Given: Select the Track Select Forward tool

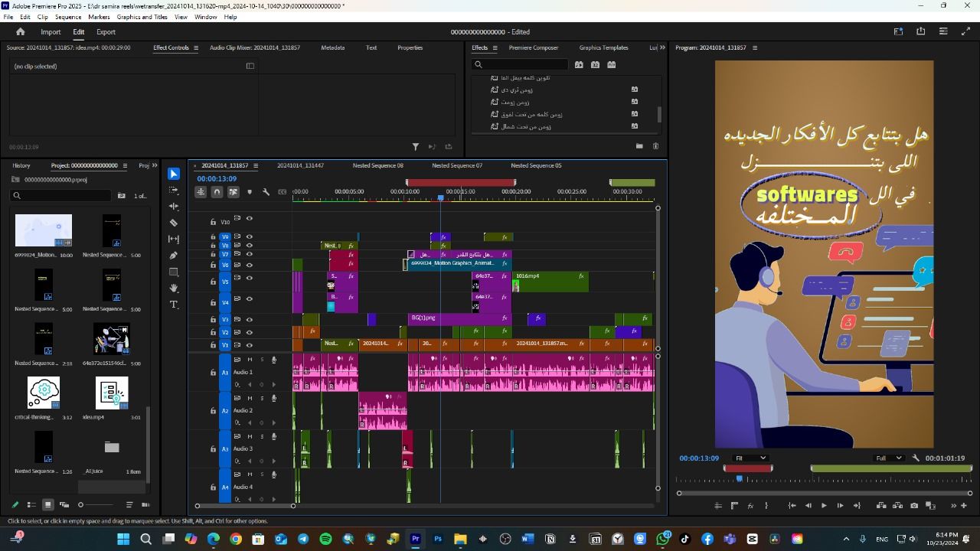Looking at the screenshot, I should (174, 190).
